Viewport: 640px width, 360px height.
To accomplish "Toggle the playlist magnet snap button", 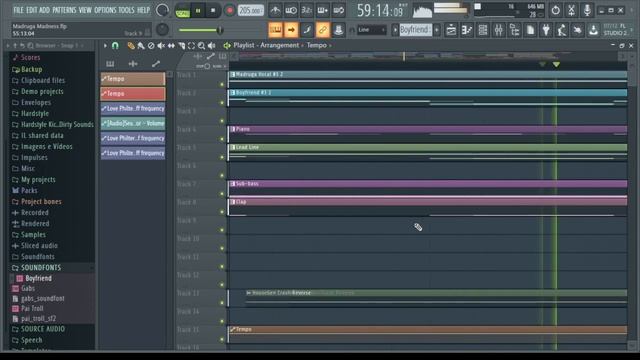I will coord(115,46).
